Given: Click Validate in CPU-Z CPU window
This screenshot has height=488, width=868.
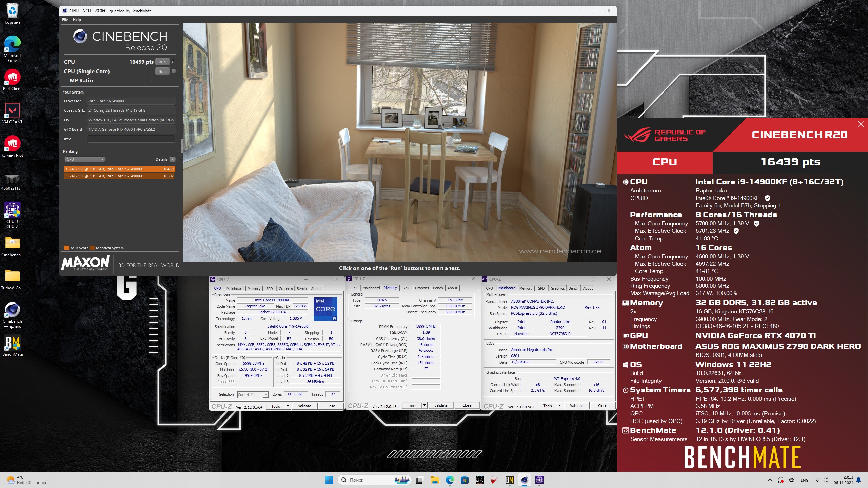Looking at the screenshot, I should (x=304, y=406).
